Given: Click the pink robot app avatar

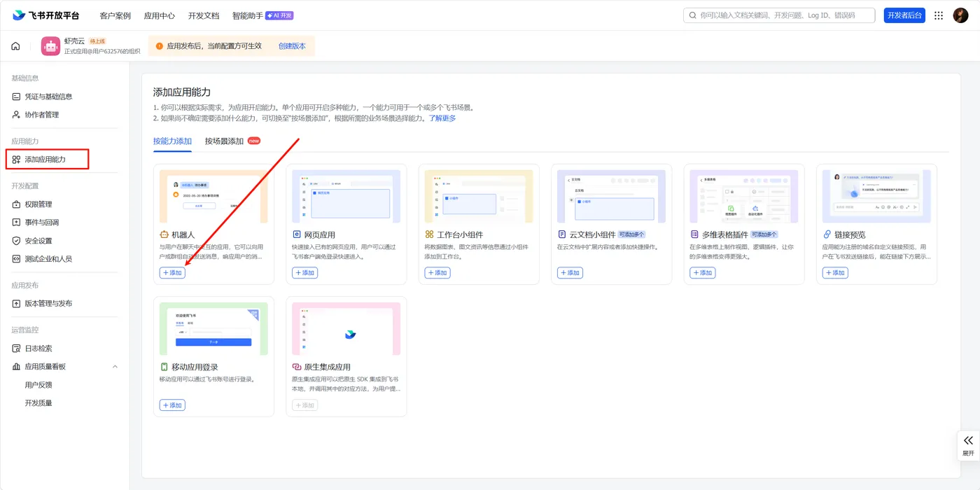Looking at the screenshot, I should [x=50, y=46].
